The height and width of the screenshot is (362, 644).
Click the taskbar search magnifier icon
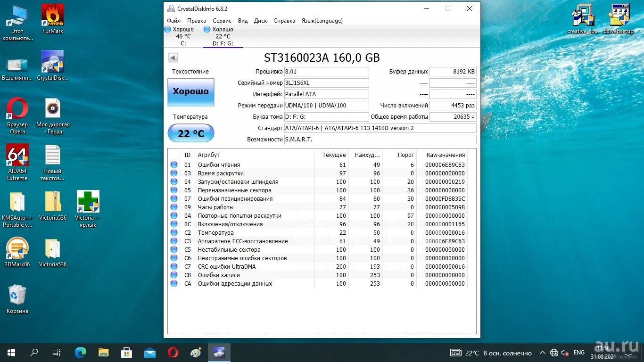[x=34, y=352]
